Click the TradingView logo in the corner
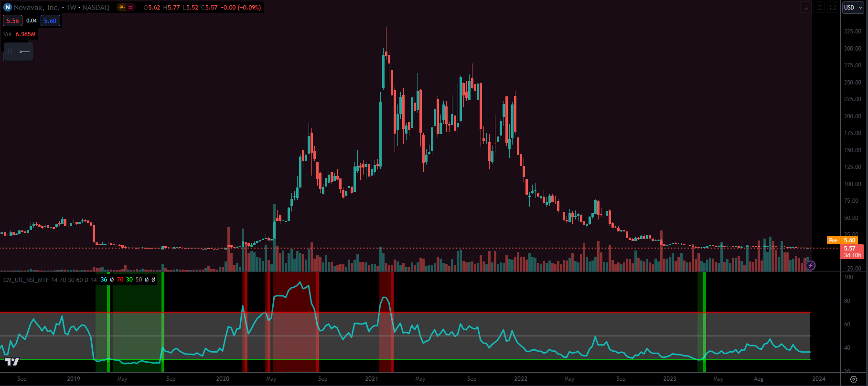 (12, 362)
